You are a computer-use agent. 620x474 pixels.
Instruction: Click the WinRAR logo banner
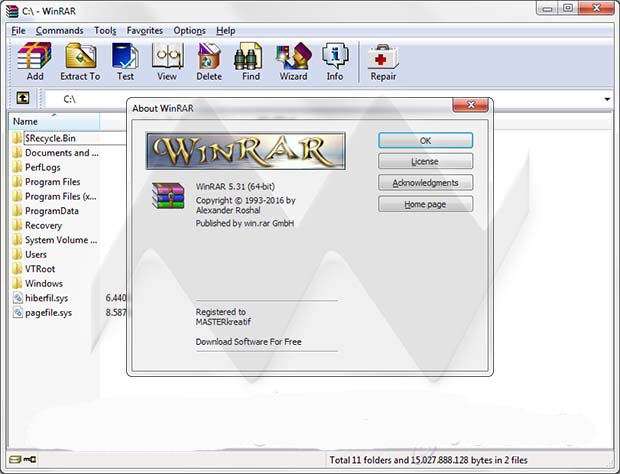coord(246,151)
